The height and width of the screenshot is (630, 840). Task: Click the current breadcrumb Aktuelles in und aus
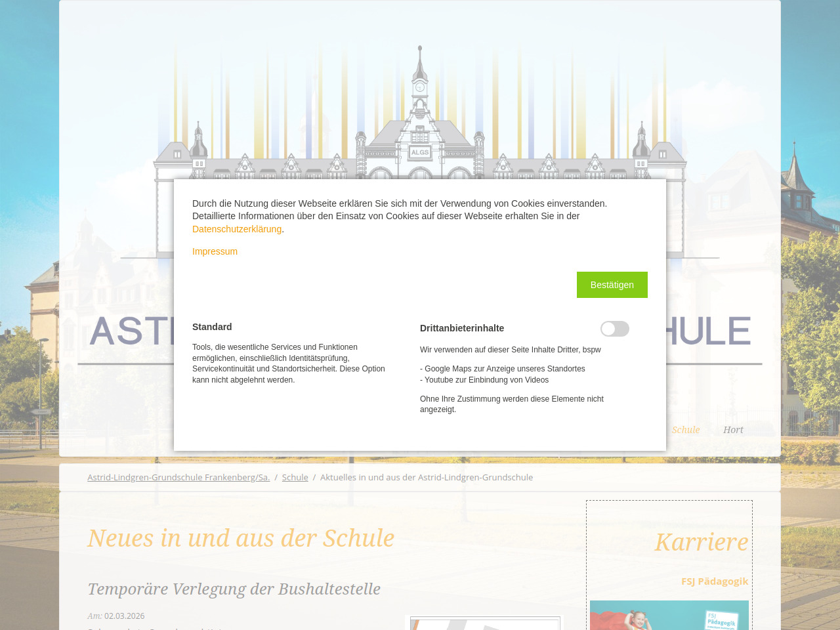click(426, 477)
